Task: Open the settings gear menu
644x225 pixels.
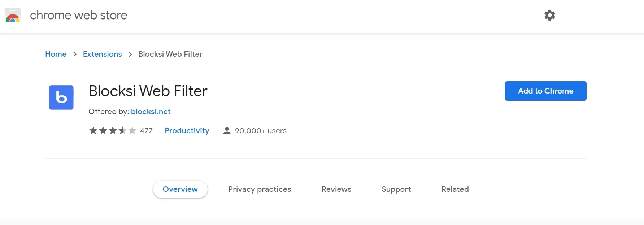Action: coord(549,15)
